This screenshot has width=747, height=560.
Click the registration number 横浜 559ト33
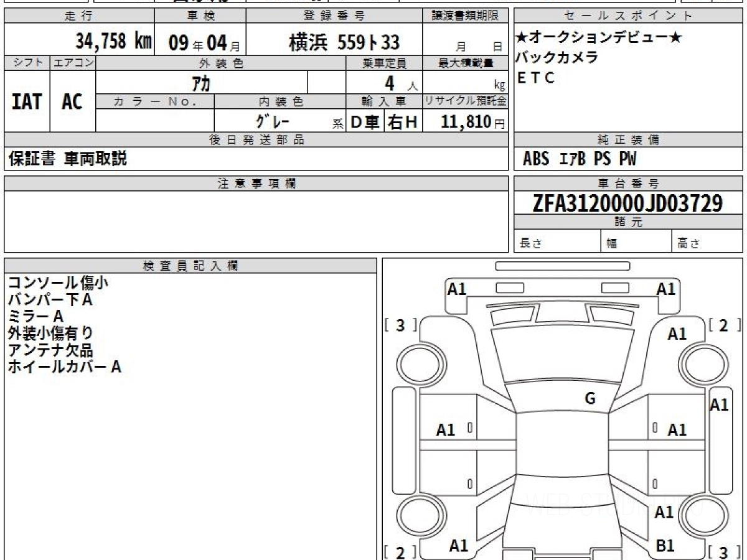344,42
